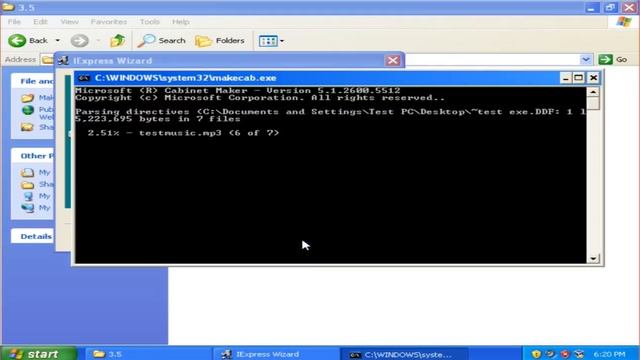Click the Forward arrow in Explorer toolbar

coord(79,40)
